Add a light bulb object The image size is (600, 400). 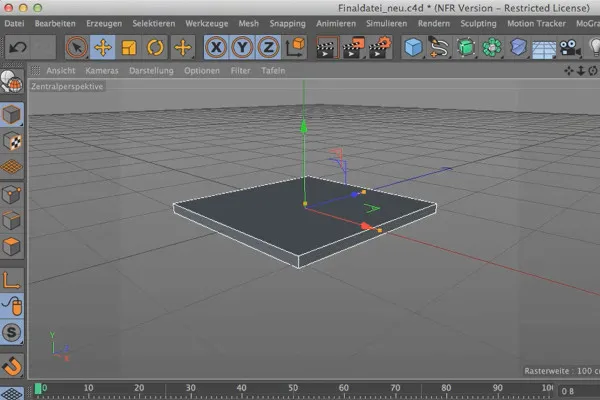[594, 47]
